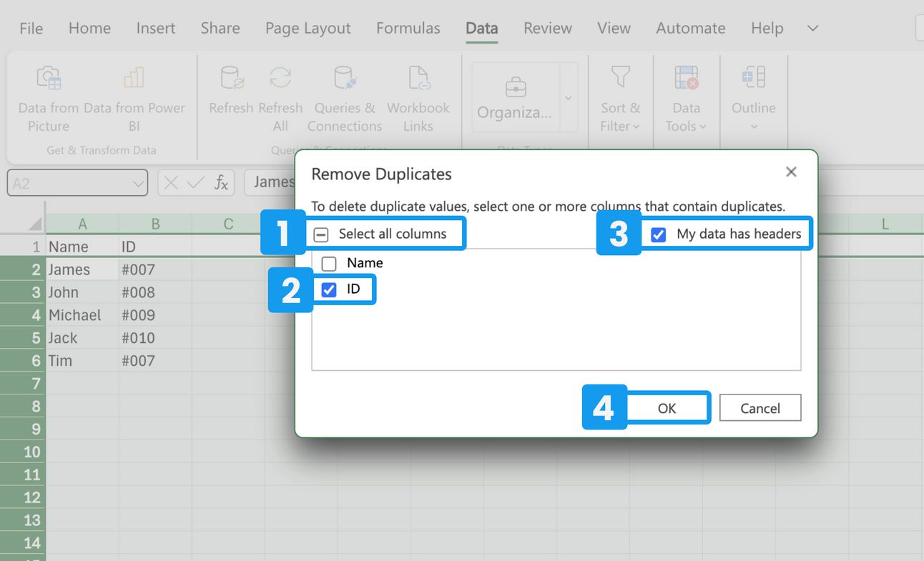Open Queries & Connections

point(345,99)
